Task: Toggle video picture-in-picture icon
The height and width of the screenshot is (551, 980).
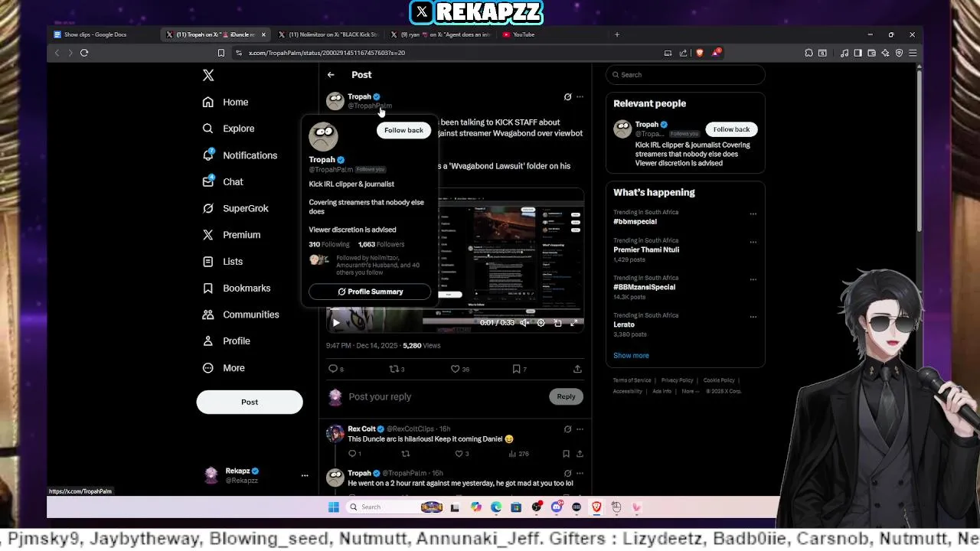Action: coord(557,323)
